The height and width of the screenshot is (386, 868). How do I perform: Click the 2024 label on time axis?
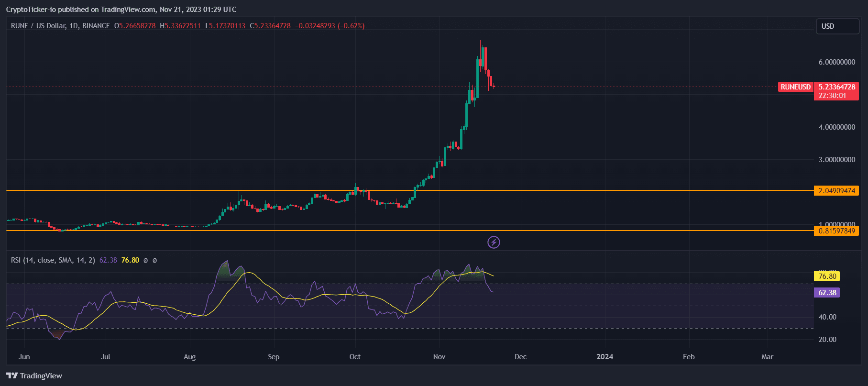[604, 357]
